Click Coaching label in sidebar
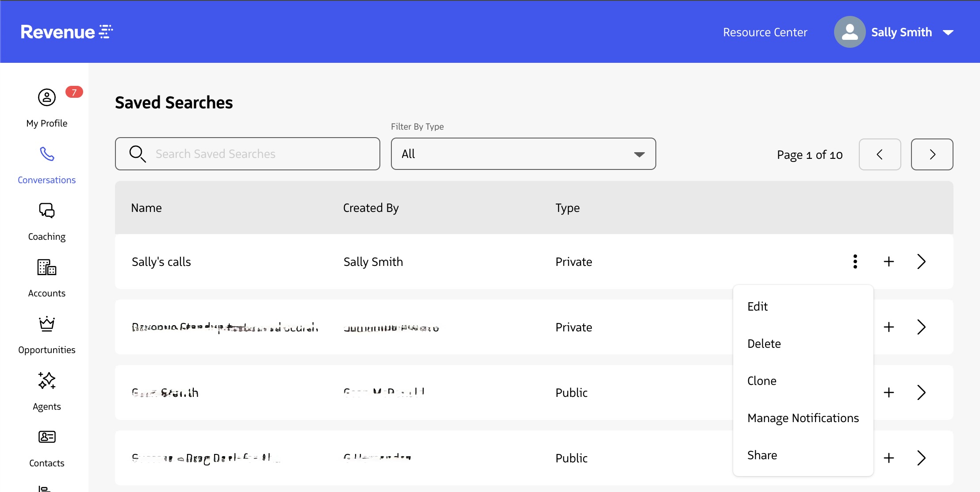The image size is (980, 492). pos(47,237)
